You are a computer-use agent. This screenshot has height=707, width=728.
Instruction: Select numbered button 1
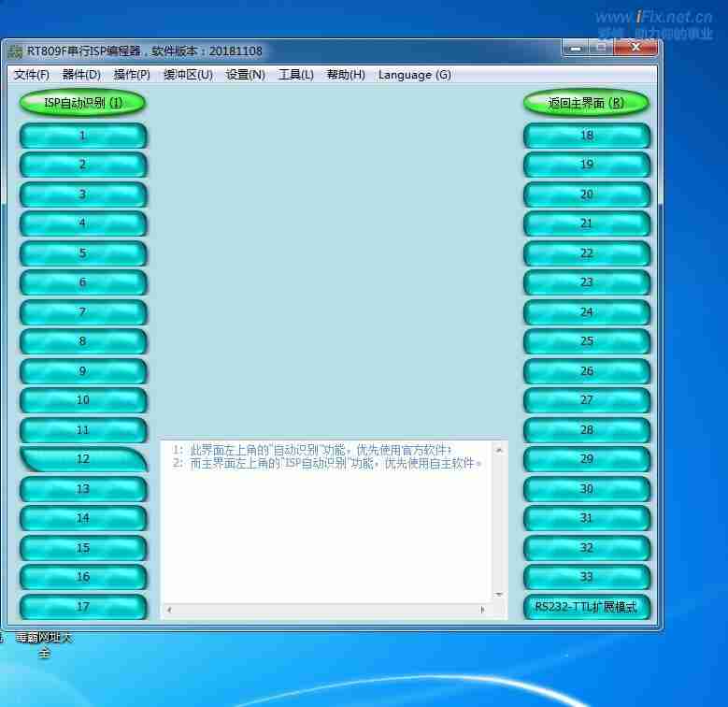(83, 136)
